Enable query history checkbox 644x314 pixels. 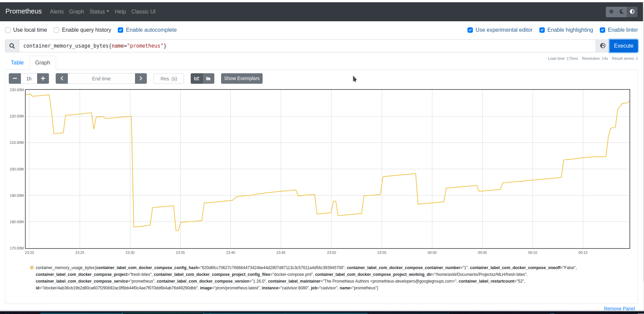point(56,30)
